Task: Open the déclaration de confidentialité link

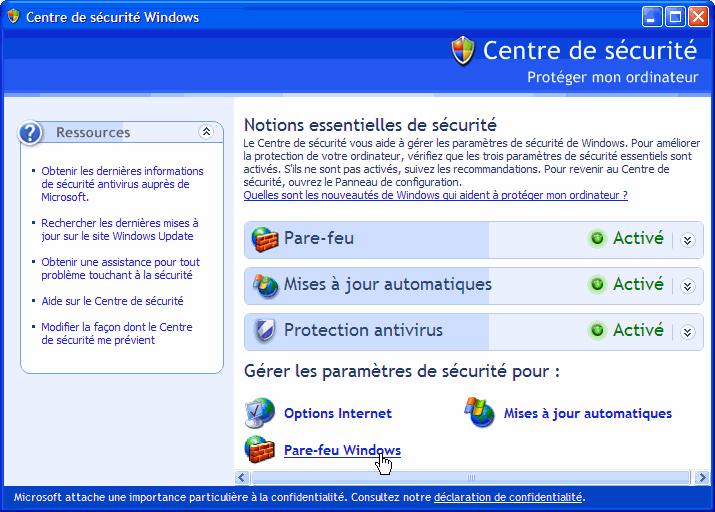Action: coord(508,497)
